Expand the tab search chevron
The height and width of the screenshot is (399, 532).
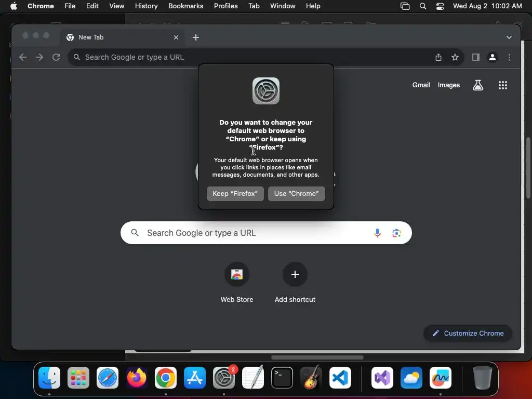click(509, 37)
